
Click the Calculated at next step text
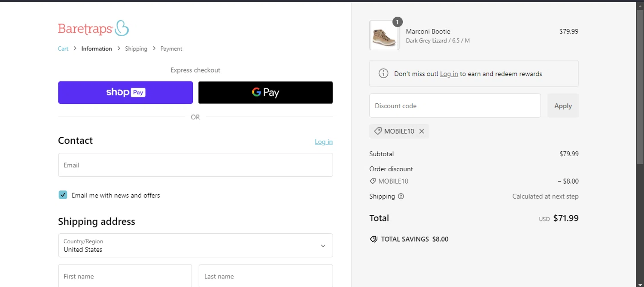coord(545,196)
